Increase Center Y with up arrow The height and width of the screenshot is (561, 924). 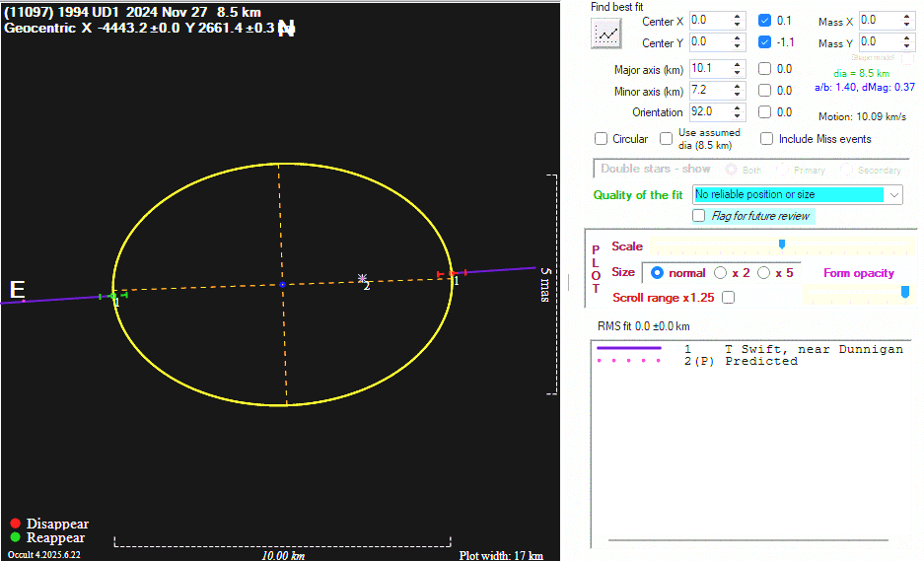(x=738, y=38)
